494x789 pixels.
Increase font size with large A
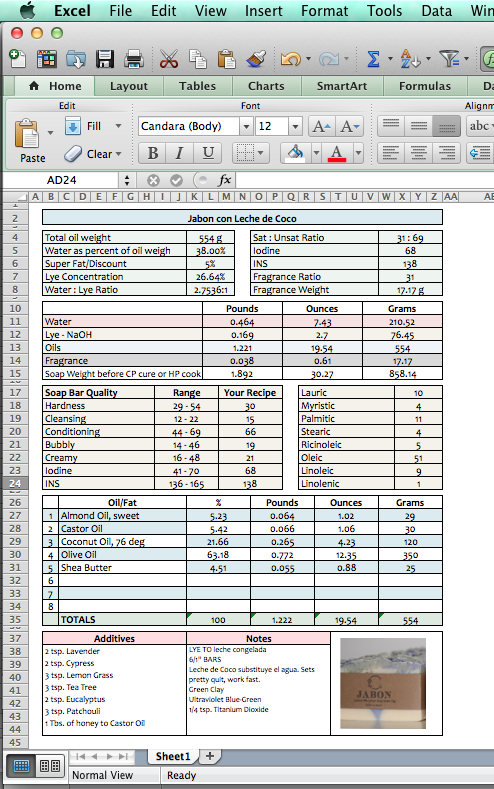[321, 126]
